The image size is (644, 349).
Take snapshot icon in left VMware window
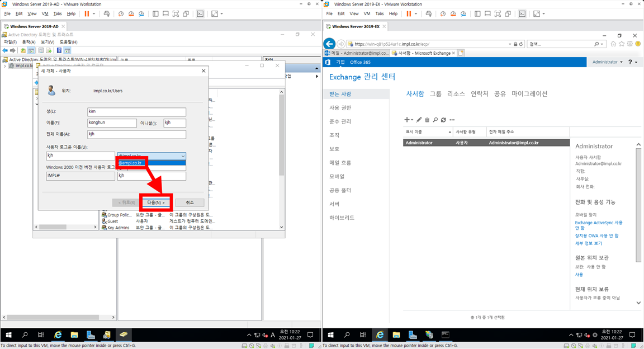121,13
